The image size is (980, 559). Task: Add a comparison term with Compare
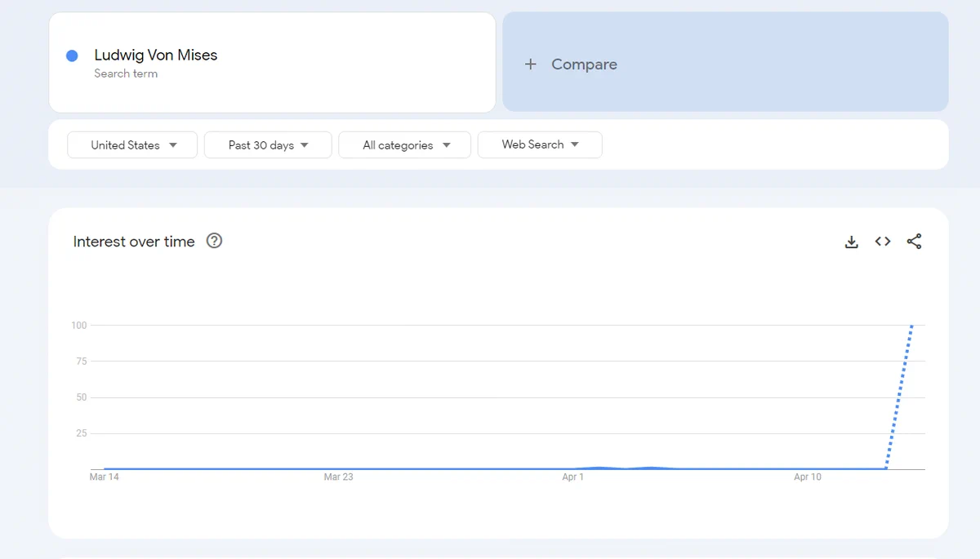click(x=725, y=62)
